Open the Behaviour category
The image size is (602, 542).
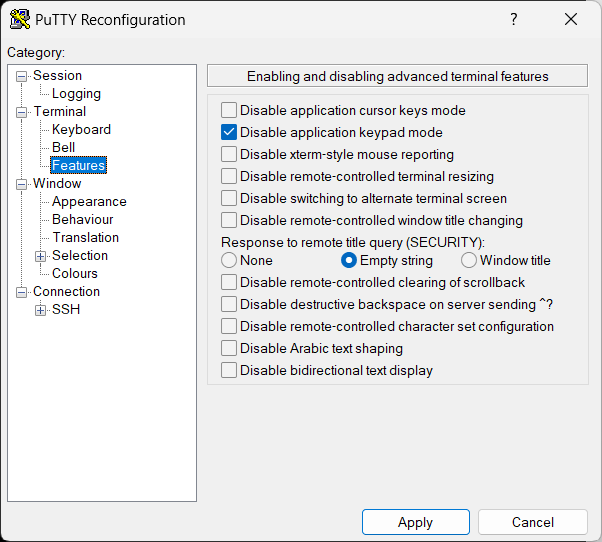click(83, 220)
